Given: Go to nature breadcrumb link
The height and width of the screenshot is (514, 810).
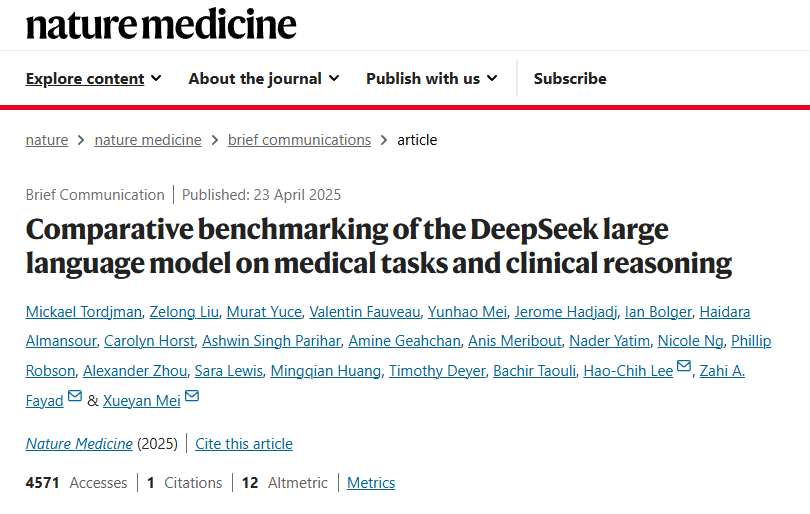Looking at the screenshot, I should click(x=47, y=140).
